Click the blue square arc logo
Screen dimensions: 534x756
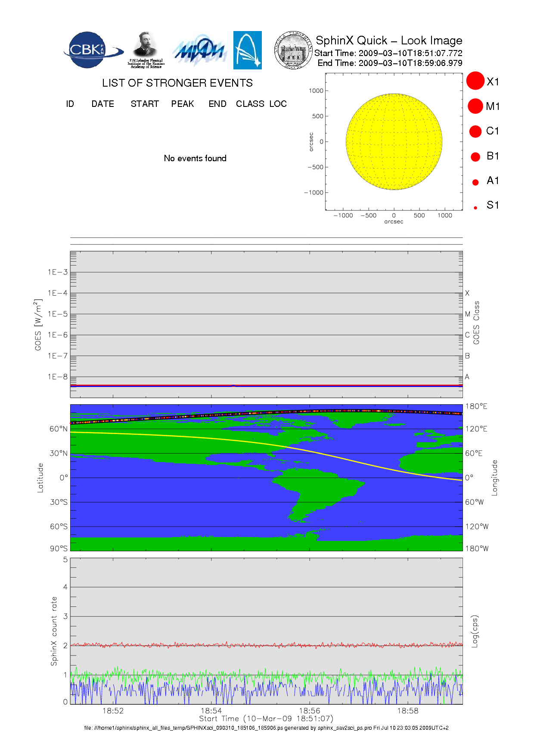(247, 50)
